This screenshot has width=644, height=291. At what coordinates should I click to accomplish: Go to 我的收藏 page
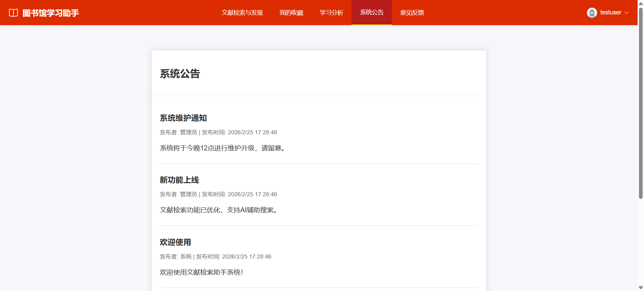(291, 13)
